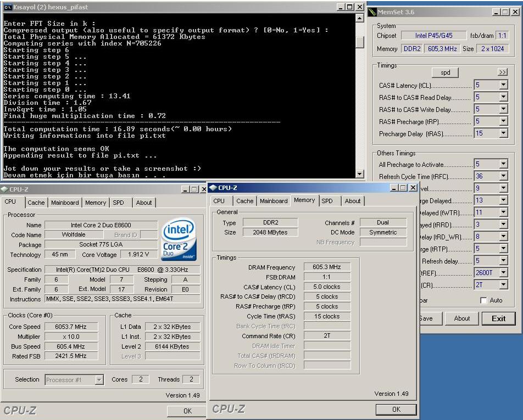This screenshot has height=420, width=523.
Task: Click the Bus Speed 605.4 MHz value
Action: (x=71, y=346)
